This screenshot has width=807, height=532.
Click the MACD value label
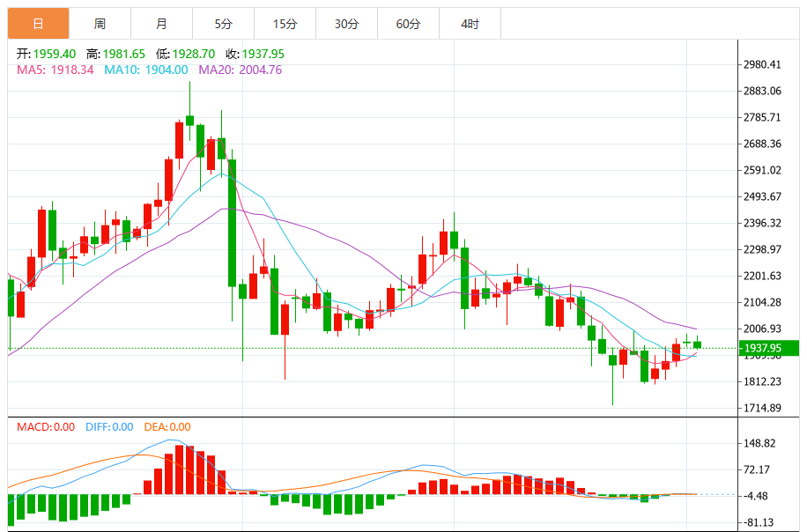(46, 427)
